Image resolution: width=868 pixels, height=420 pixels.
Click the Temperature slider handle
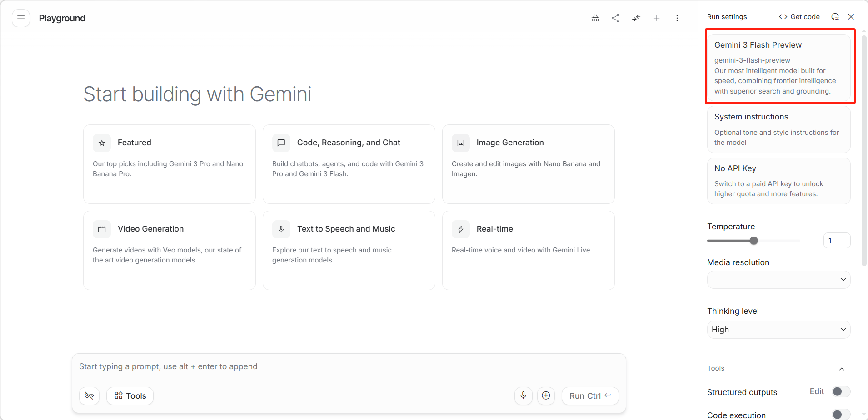click(x=754, y=241)
